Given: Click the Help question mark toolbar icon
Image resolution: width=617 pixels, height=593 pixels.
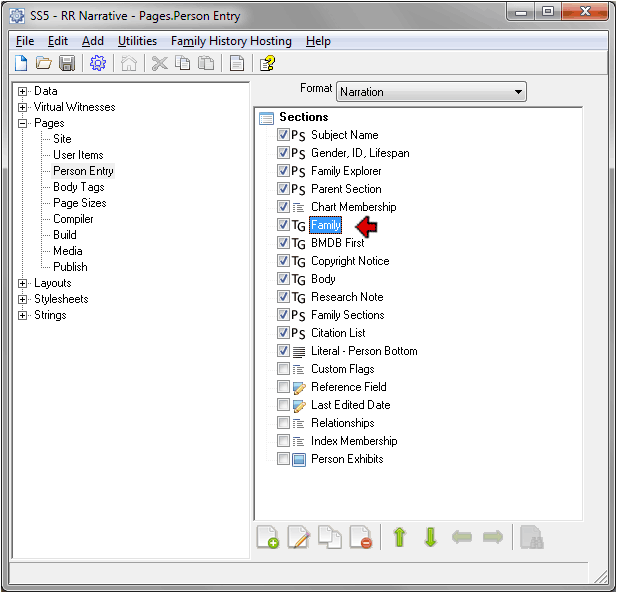Looking at the screenshot, I should tap(268, 63).
